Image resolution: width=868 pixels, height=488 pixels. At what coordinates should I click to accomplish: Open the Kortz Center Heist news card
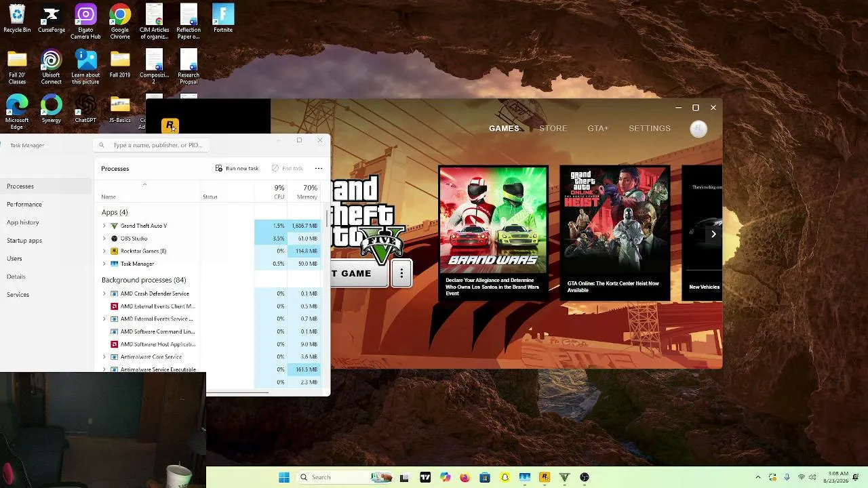coord(614,233)
